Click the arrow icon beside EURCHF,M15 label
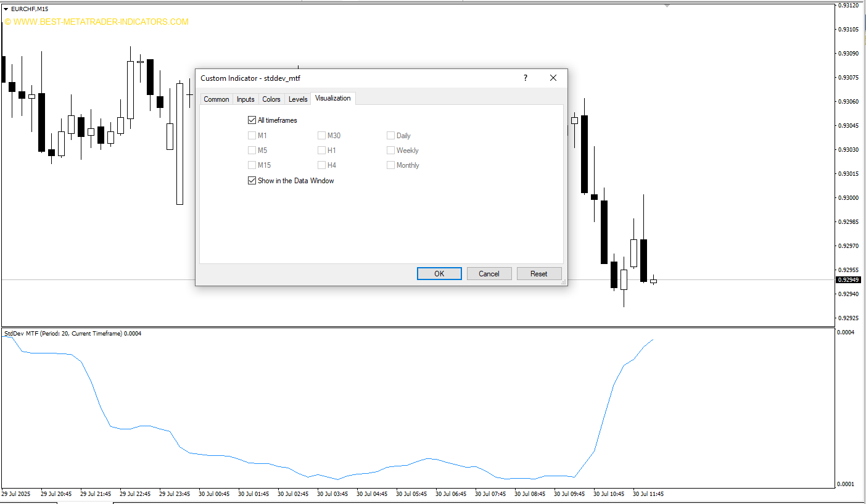 pyautogui.click(x=6, y=9)
